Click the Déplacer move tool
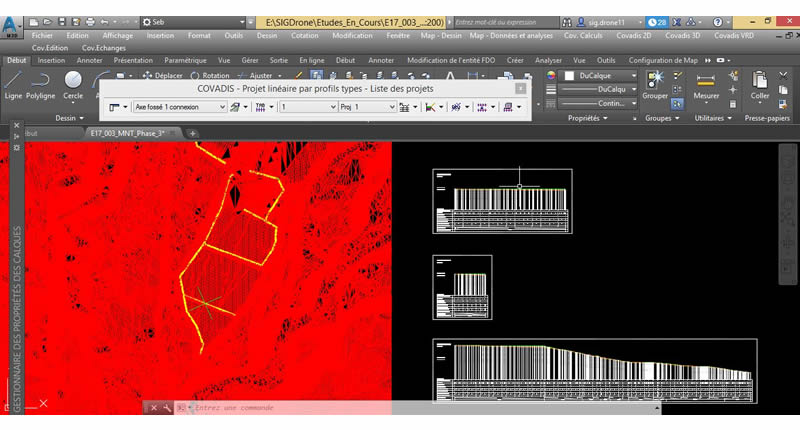The height and width of the screenshot is (430, 800). pos(163,75)
